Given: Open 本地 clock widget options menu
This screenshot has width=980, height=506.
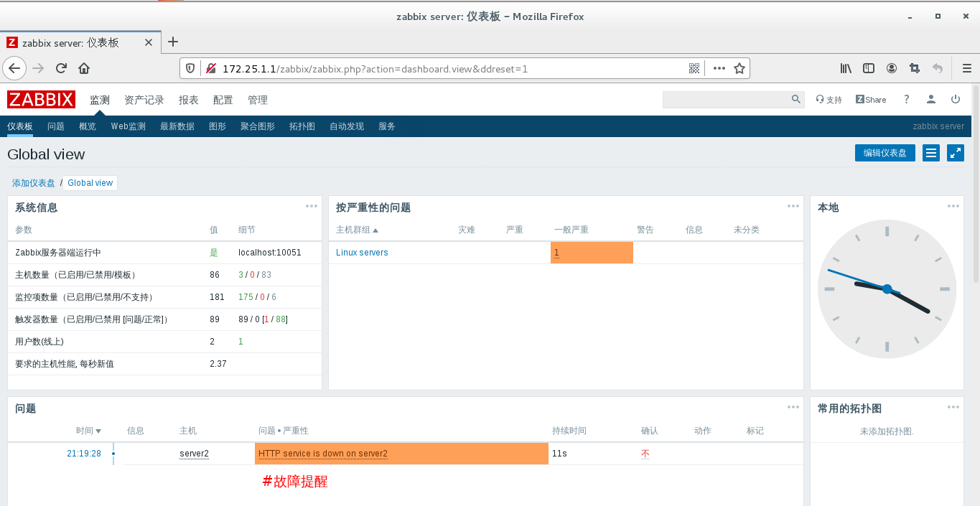Looking at the screenshot, I should click(x=953, y=206).
